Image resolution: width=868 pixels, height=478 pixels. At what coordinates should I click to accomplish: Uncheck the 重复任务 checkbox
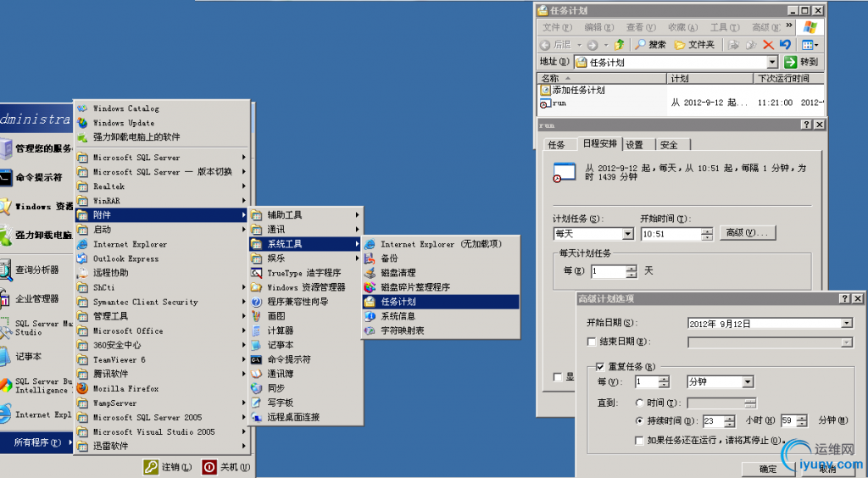(600, 367)
